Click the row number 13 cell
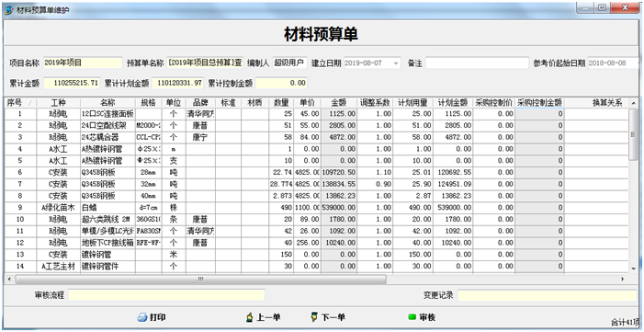 tap(20, 254)
